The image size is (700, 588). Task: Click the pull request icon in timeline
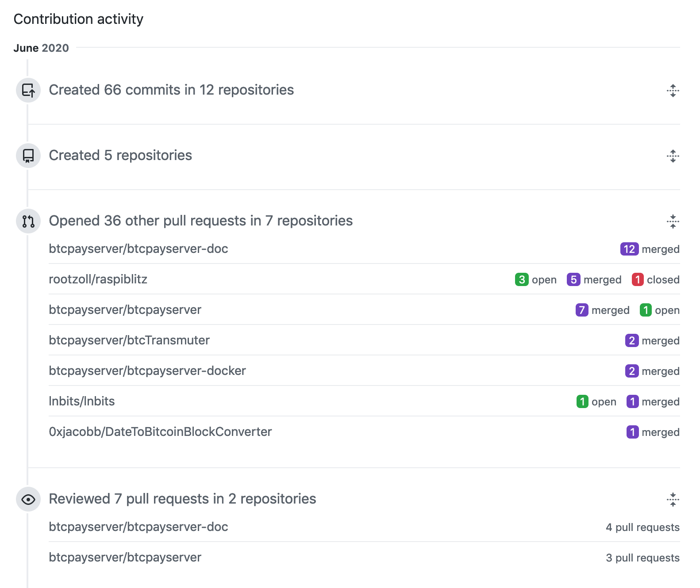pos(28,221)
